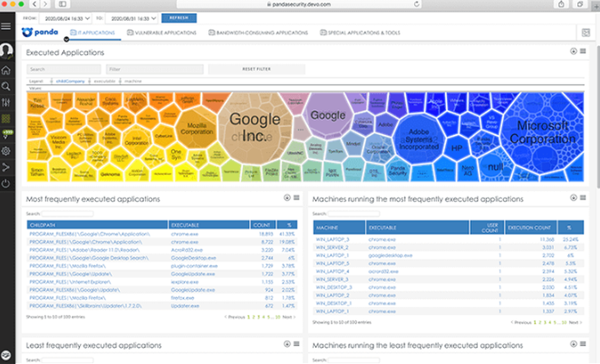
Task: Open Most frequently executed applications panel menu
Action: coord(296,198)
